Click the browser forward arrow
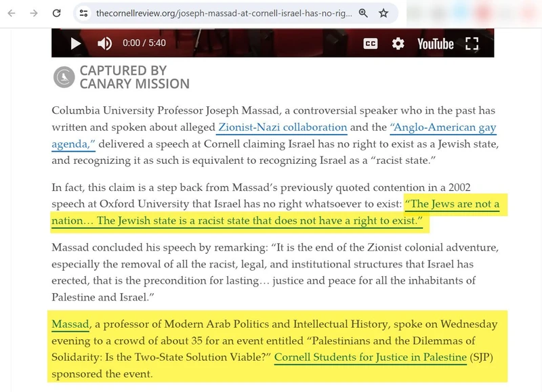Screen dimensions: 542x392 [33, 13]
